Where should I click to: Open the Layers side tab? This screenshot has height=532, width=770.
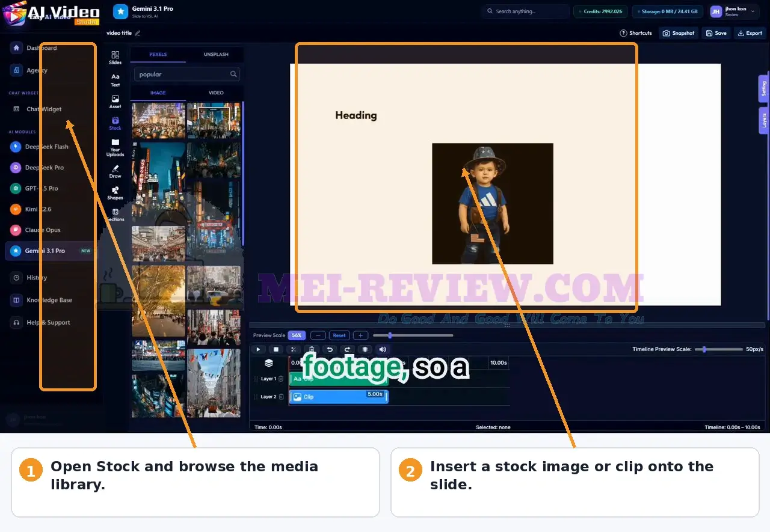763,120
